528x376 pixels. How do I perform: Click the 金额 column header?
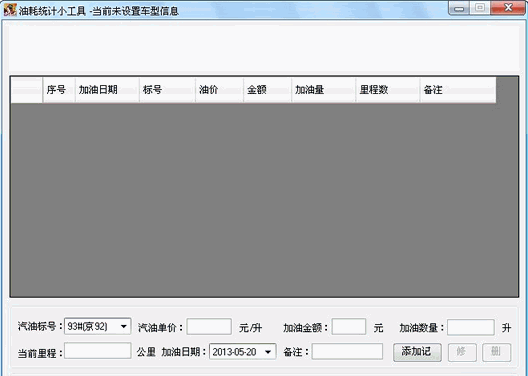coord(267,90)
